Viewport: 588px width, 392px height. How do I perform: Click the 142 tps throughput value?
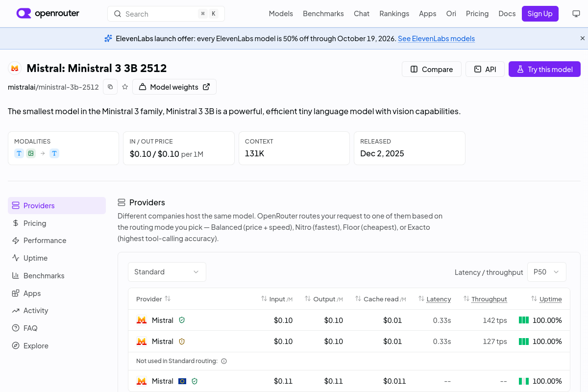click(x=495, y=320)
